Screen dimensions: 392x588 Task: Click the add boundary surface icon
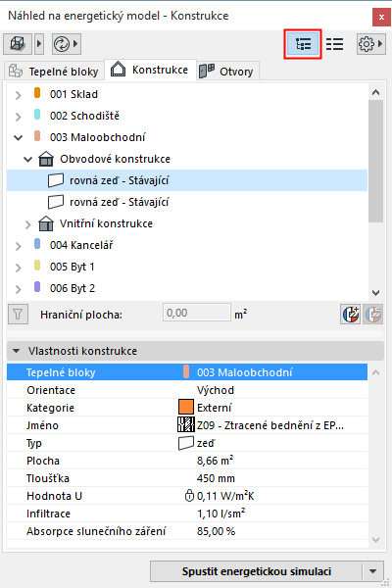click(x=351, y=315)
